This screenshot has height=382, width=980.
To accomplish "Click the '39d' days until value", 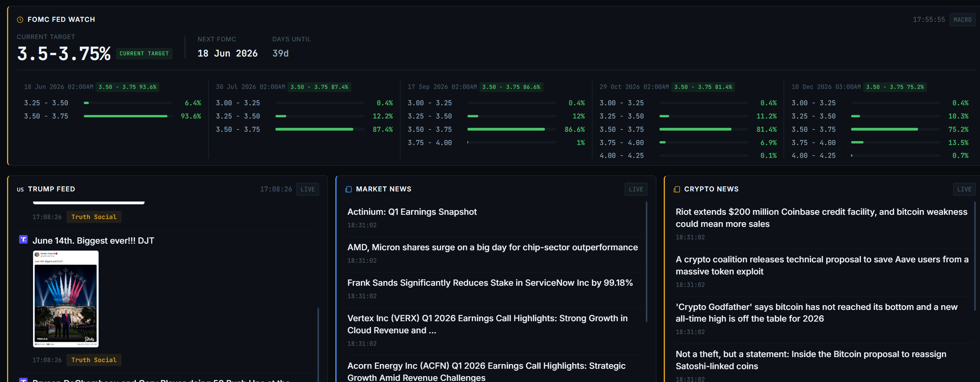I will 280,53.
